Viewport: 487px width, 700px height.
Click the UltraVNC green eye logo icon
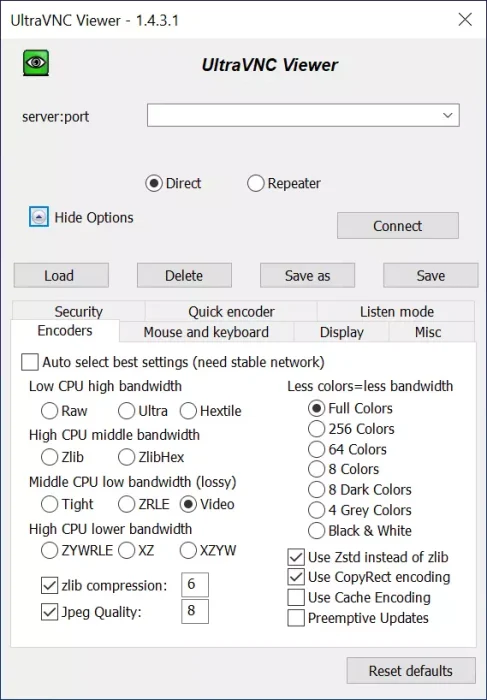[x=36, y=62]
